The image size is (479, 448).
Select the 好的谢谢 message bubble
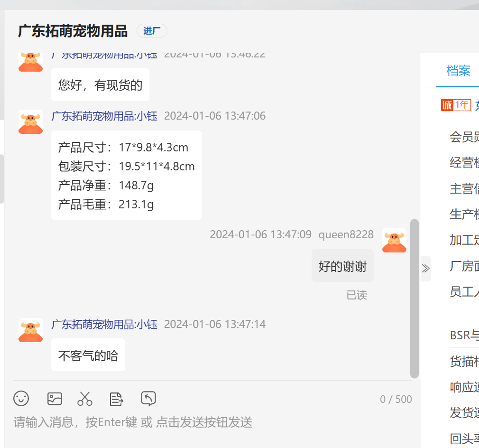pyautogui.click(x=342, y=266)
